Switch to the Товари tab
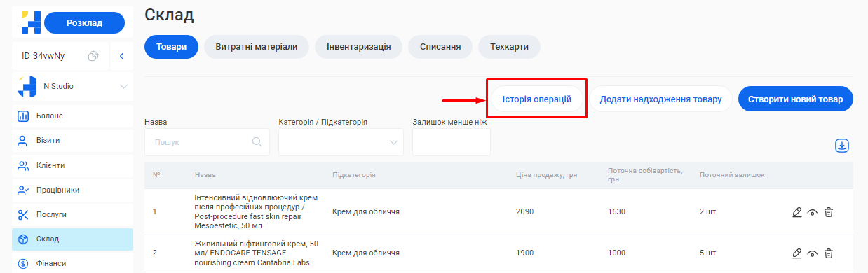The image size is (868, 273). click(x=172, y=47)
